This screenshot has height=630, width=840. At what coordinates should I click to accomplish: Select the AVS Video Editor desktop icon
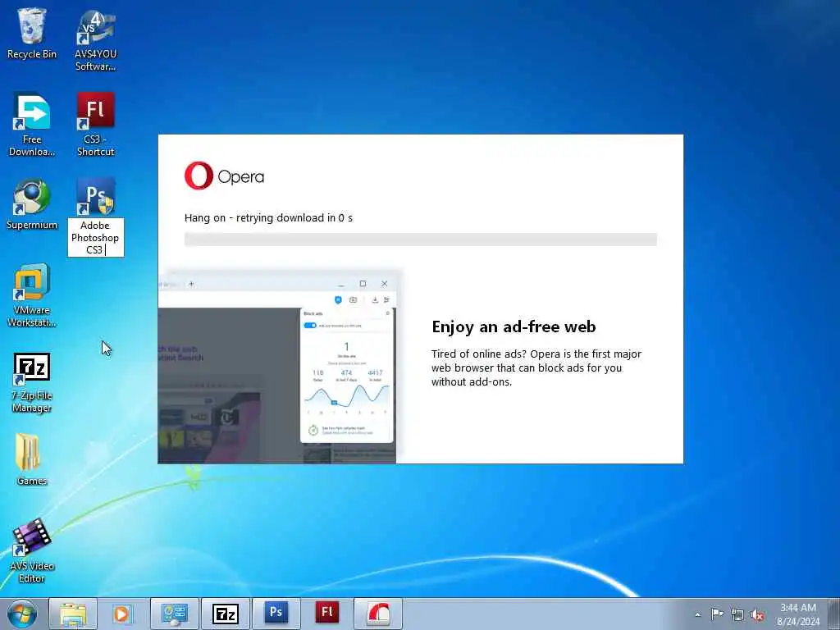click(x=32, y=550)
